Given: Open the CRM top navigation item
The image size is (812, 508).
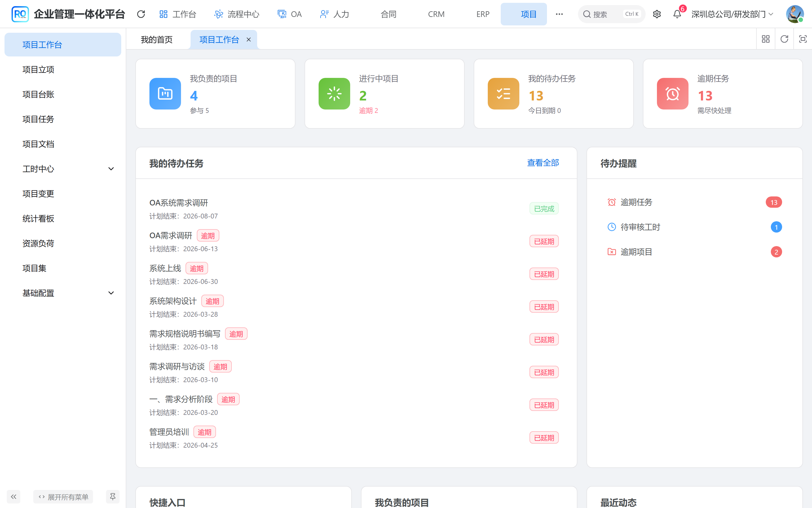Looking at the screenshot, I should point(436,14).
